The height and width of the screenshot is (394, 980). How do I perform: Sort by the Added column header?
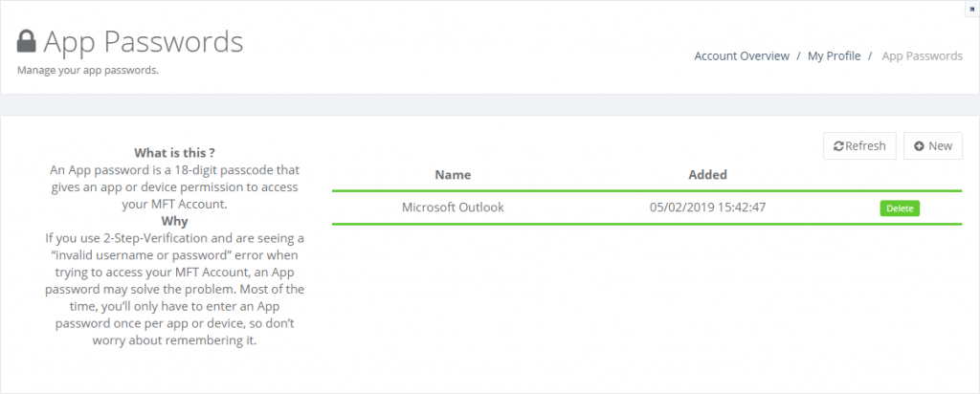click(x=707, y=175)
